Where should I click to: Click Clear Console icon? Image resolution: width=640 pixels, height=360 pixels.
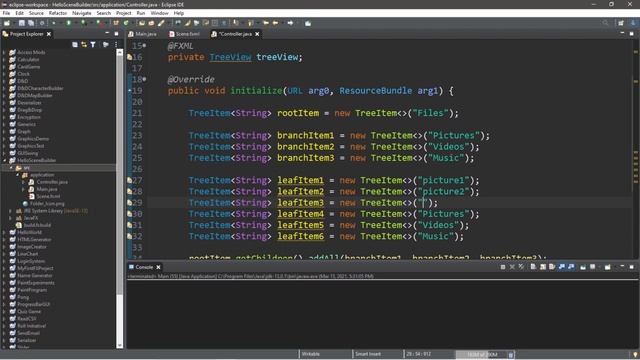pyautogui.click(x=533, y=267)
